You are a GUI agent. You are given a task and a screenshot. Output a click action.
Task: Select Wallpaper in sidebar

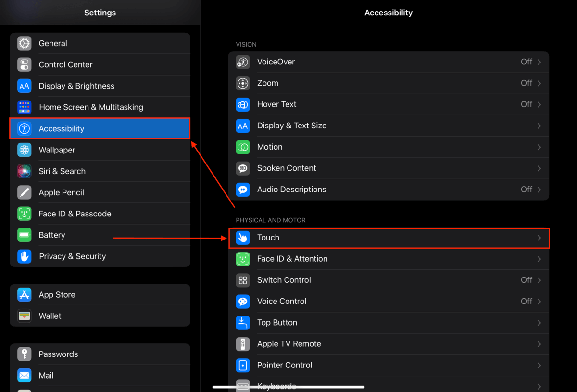tap(100, 150)
